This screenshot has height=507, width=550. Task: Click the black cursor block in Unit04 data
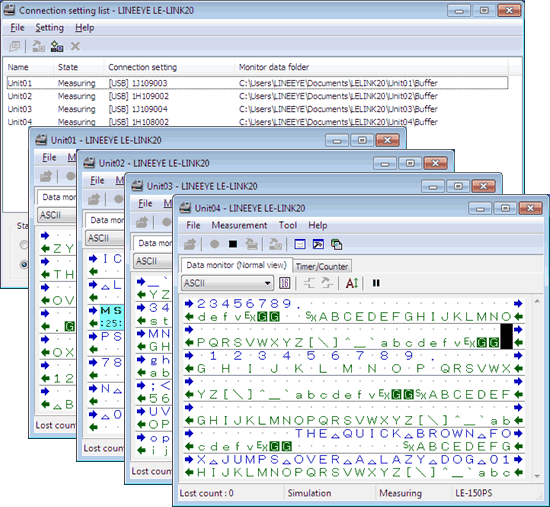coord(506,336)
